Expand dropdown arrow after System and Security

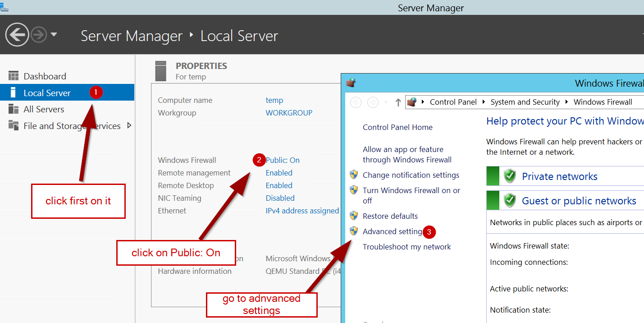click(x=566, y=102)
